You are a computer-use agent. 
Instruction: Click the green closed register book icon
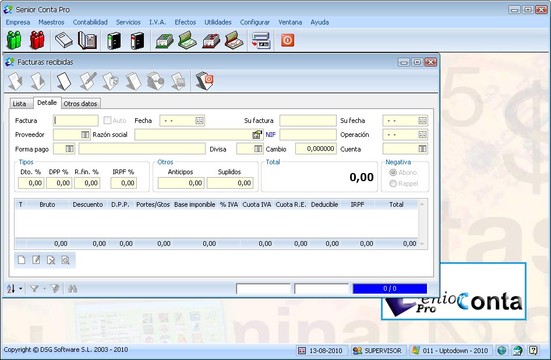164,40
